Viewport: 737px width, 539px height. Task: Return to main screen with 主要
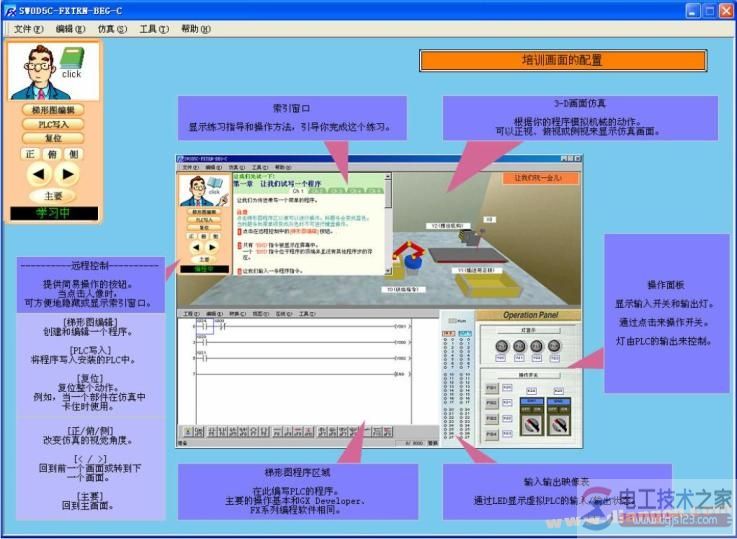[x=53, y=195]
